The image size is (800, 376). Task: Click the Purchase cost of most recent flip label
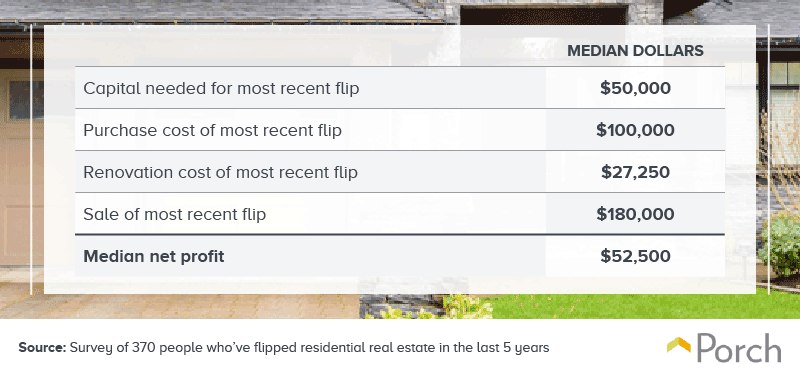click(212, 130)
